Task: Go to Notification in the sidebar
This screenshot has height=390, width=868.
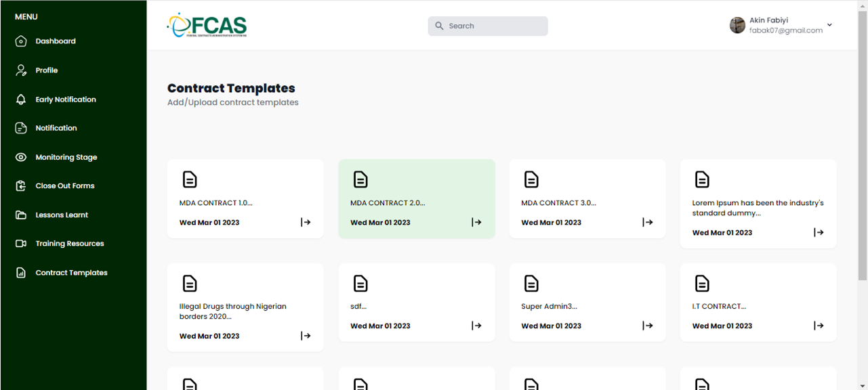Action: 56,128
